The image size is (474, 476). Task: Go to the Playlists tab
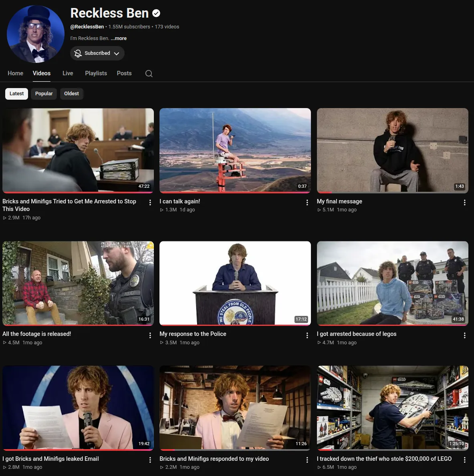(96, 73)
